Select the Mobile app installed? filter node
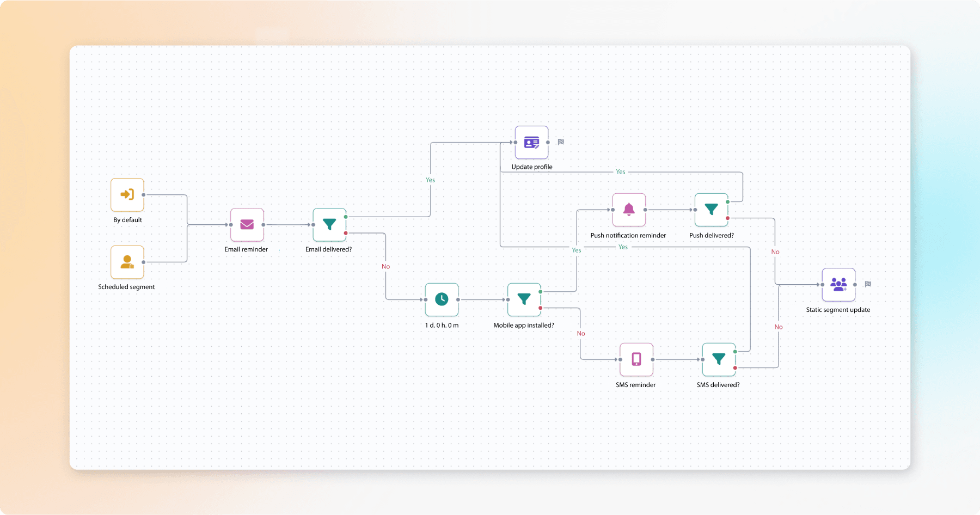 [x=524, y=299]
